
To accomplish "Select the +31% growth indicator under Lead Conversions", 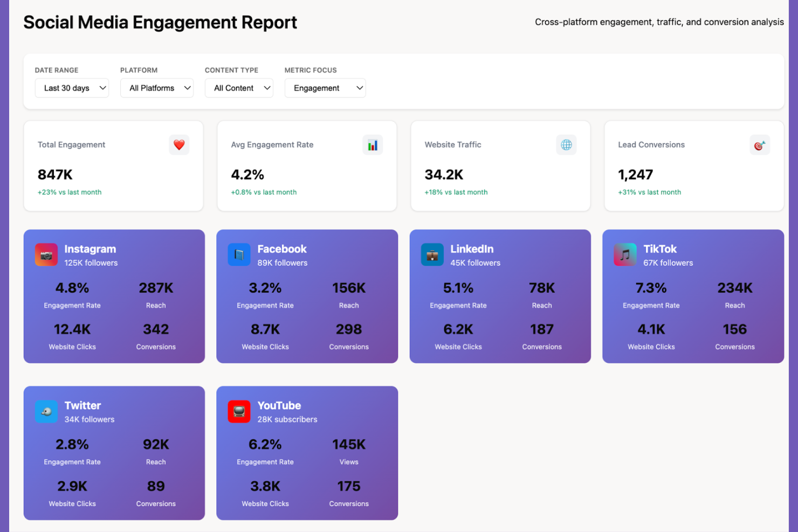I will [x=650, y=192].
